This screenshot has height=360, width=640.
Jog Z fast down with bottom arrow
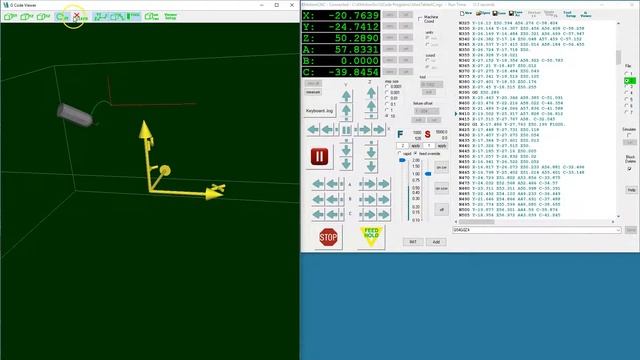tap(371, 167)
